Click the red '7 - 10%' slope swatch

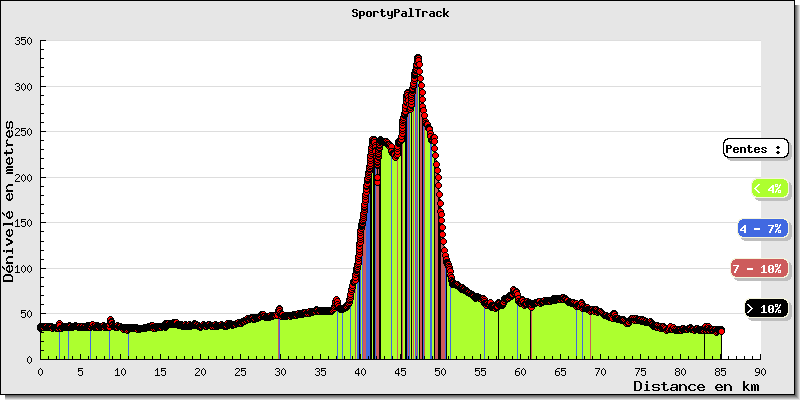pos(759,269)
